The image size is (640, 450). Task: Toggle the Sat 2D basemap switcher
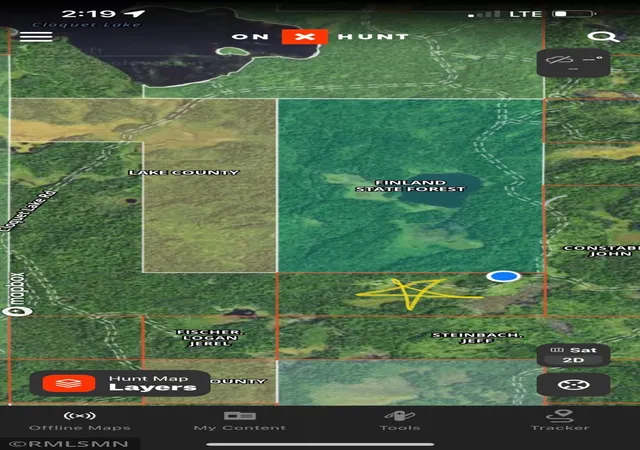(x=573, y=355)
